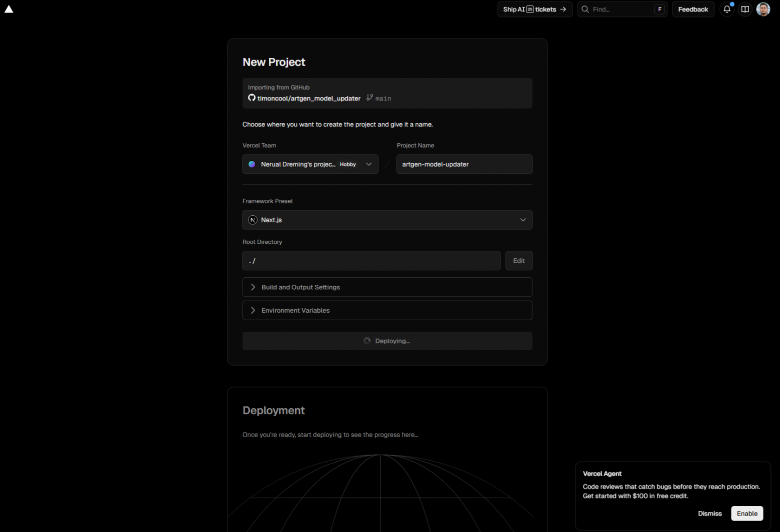Click the Next.js framework logo icon
Viewport: 780px width, 532px height.
pyautogui.click(x=253, y=220)
